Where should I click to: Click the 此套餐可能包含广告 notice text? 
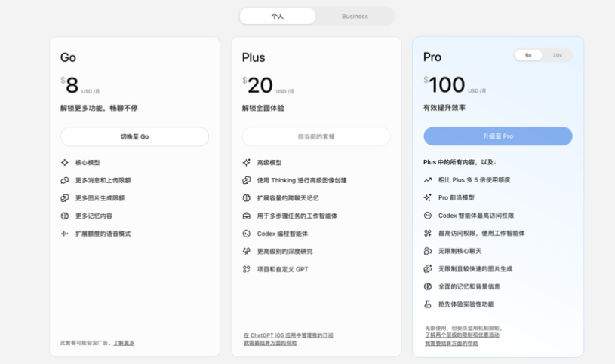tap(86, 343)
